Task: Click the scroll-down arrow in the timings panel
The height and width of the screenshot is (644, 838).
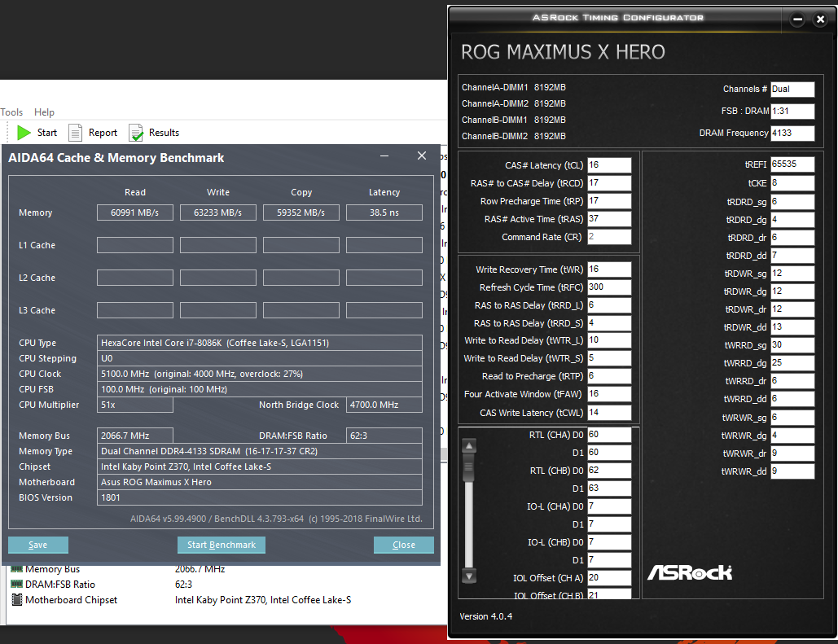Action: click(x=468, y=576)
